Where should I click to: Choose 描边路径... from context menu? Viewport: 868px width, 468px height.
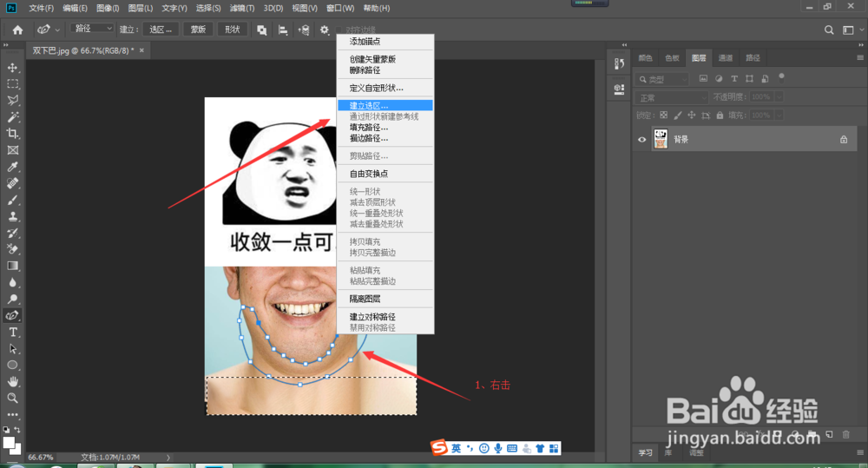coord(385,138)
